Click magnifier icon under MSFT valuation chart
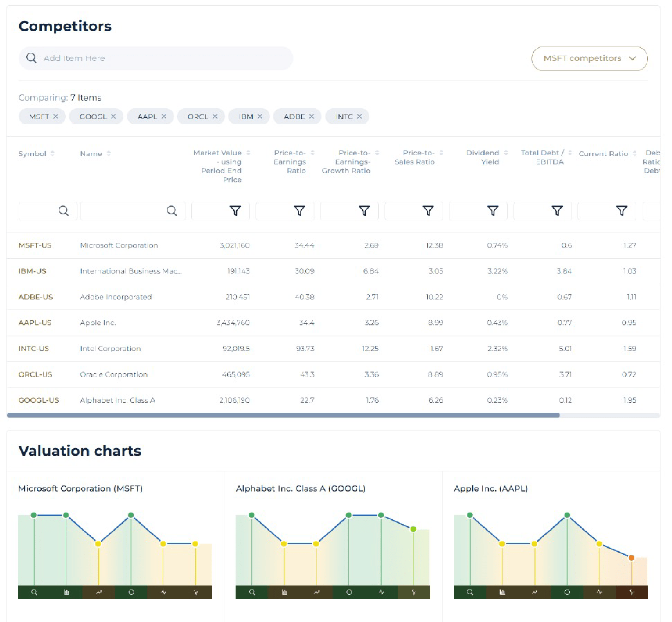 click(34, 592)
